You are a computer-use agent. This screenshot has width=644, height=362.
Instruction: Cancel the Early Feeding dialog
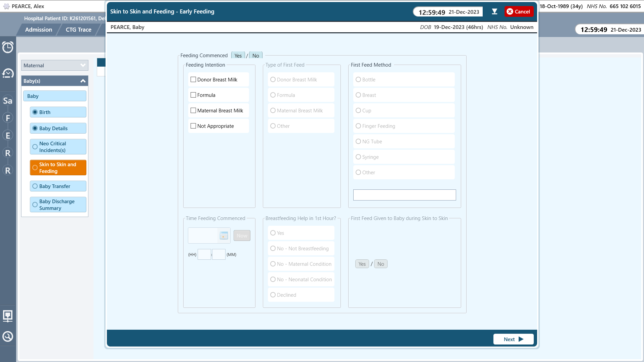[x=519, y=11]
